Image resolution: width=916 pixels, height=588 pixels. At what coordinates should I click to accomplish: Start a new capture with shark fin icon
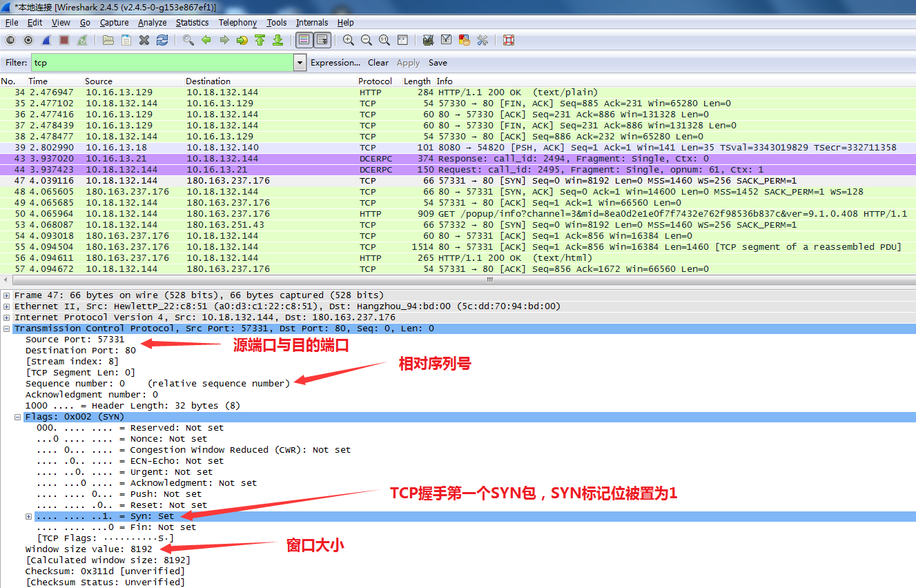coord(46,40)
